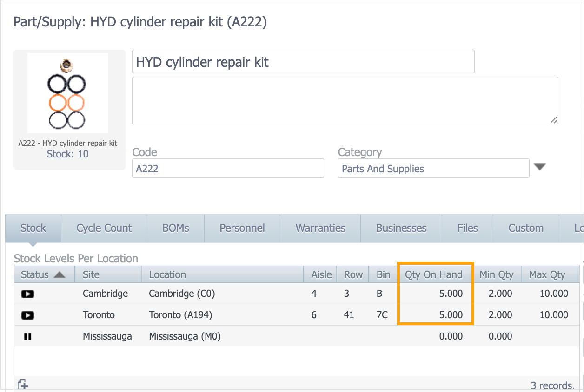
Task: Go to the Warranties tab
Action: [320, 228]
